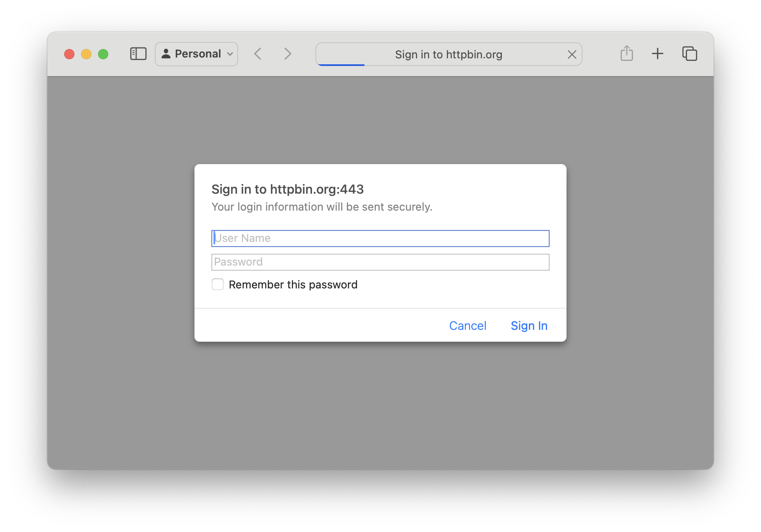Click into the Password field

coord(380,262)
